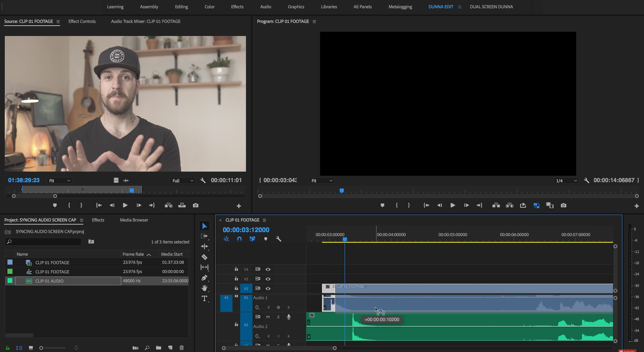Play the Program monitor sequence
Viewport: 644px width, 352px height.
[453, 205]
